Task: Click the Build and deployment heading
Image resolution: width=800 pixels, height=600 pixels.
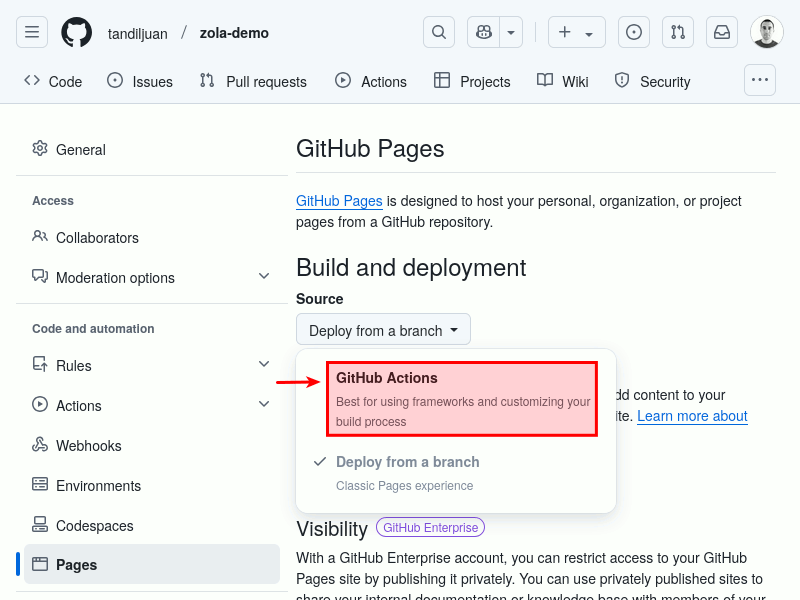Action: click(x=411, y=268)
